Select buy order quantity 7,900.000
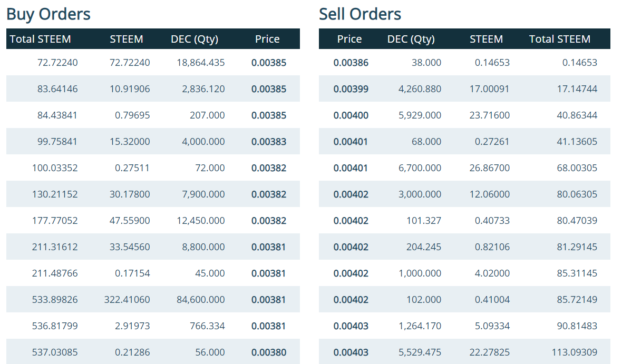Viewport: 622px width, 364px height. coord(203,194)
